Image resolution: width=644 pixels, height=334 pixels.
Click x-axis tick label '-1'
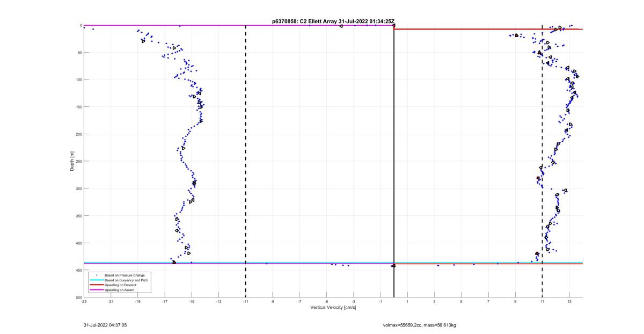[380, 302]
